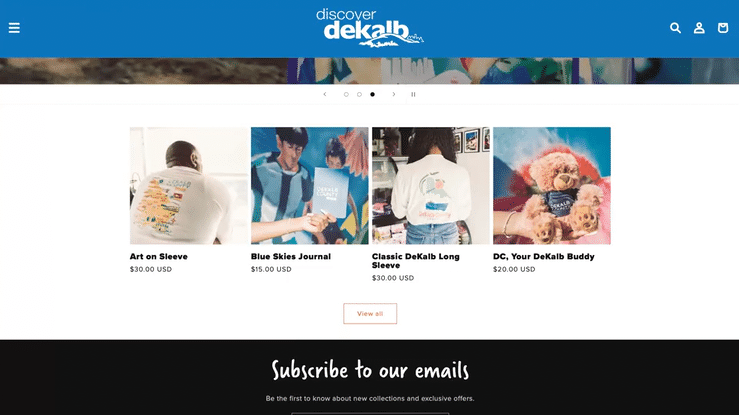
Task: Click DC, Your DeKalb Buddy title
Action: point(544,256)
